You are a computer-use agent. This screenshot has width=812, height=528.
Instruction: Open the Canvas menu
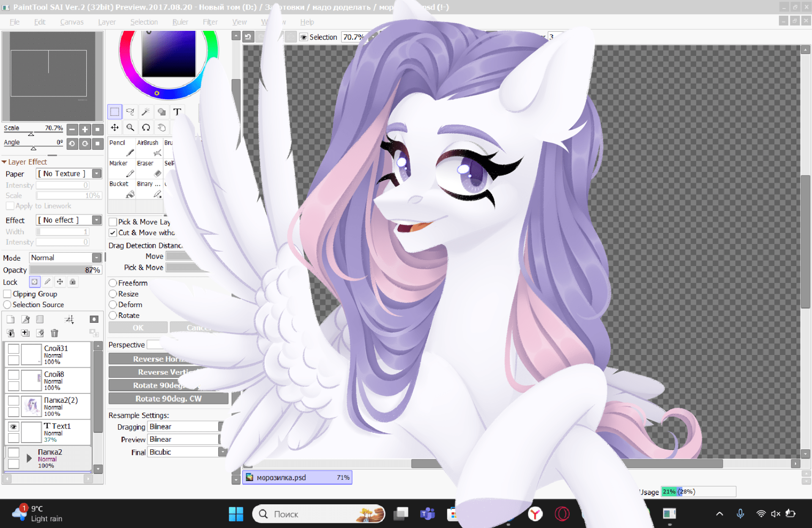click(71, 22)
